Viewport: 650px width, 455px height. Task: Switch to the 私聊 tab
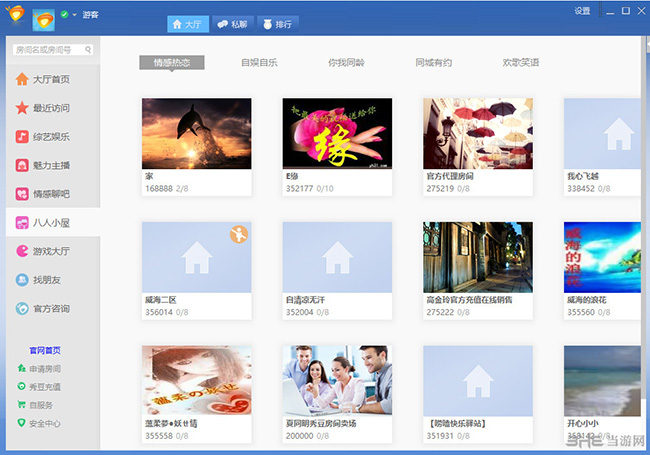[233, 24]
